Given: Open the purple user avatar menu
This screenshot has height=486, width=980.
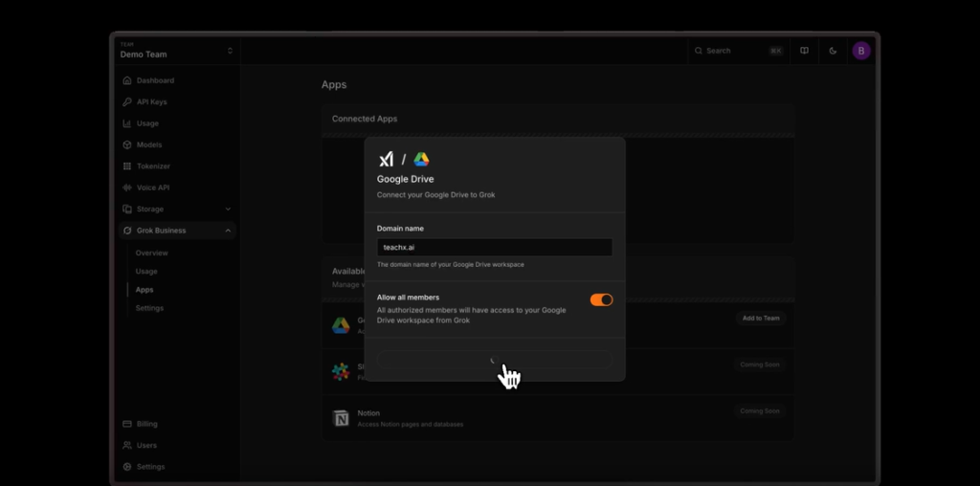Looking at the screenshot, I should pyautogui.click(x=861, y=51).
